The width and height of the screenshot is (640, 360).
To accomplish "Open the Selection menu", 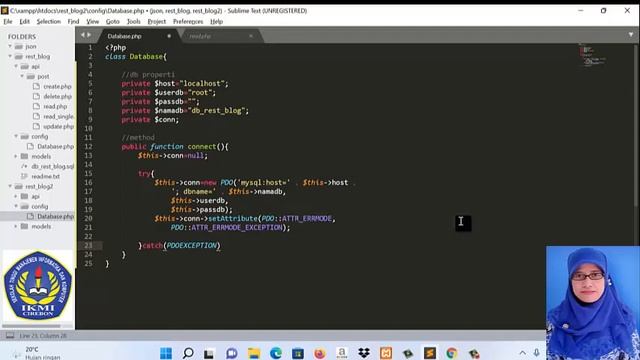I will point(49,22).
